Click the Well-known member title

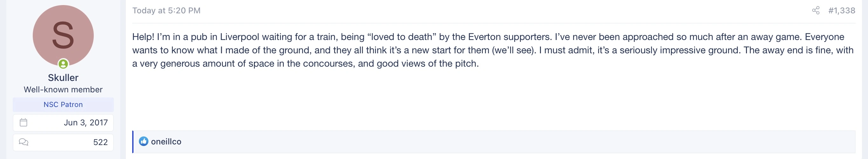[63, 89]
